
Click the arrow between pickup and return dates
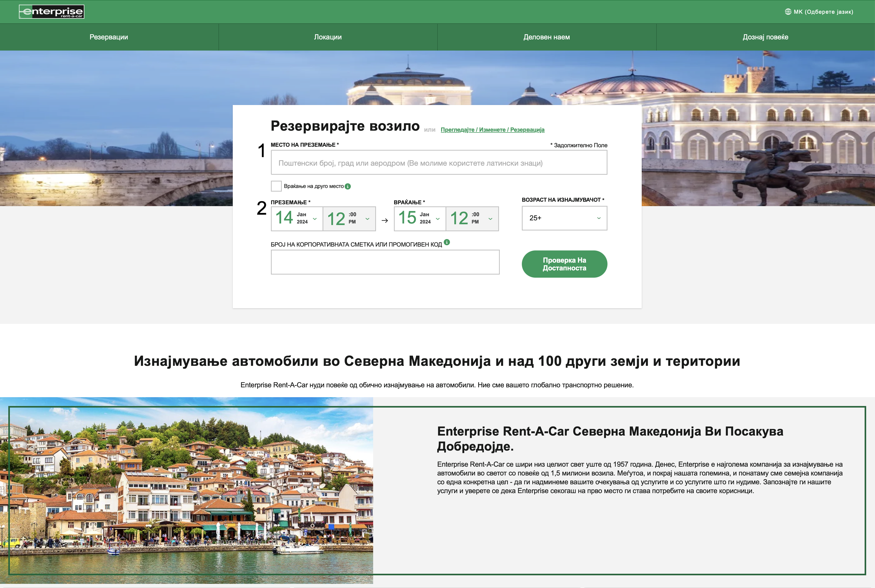(385, 220)
